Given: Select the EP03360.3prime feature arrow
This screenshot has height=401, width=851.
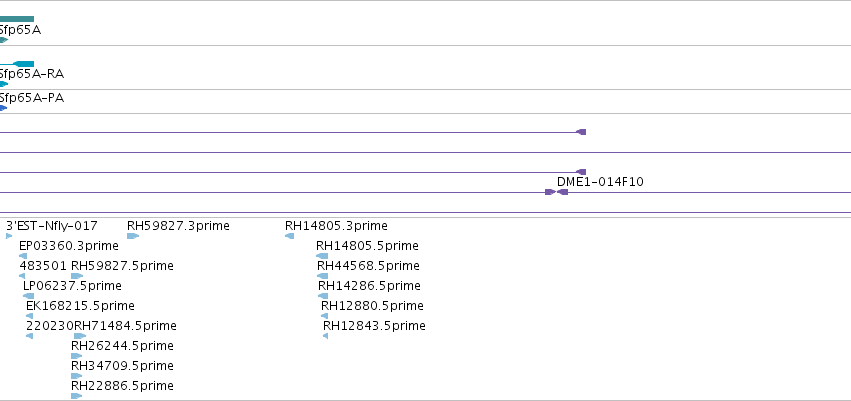Looking at the screenshot, I should tap(23, 256).
